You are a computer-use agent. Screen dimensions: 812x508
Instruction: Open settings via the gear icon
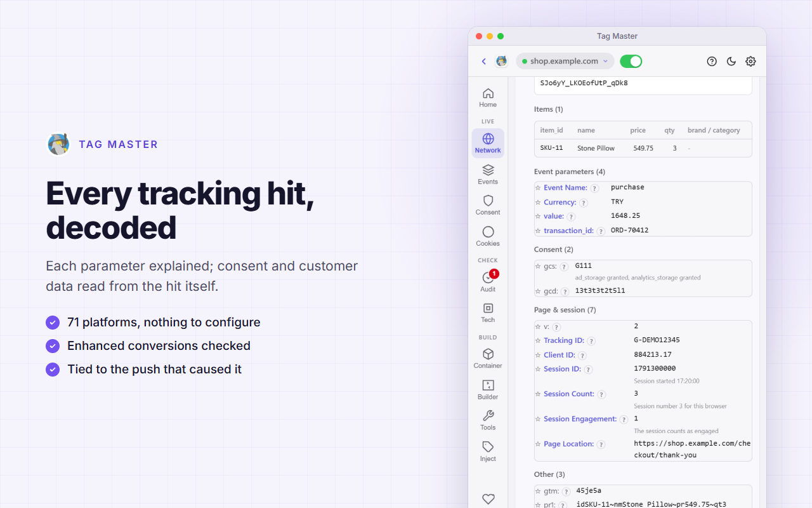[750, 62]
